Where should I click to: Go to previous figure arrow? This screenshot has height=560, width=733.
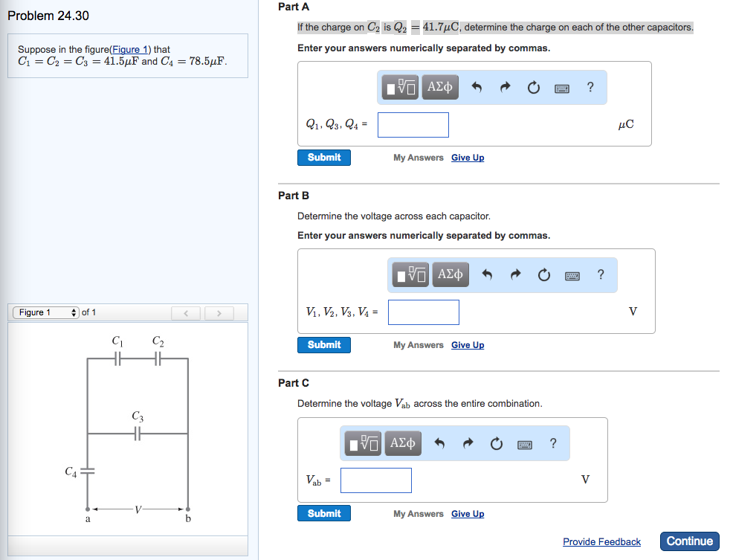(186, 313)
